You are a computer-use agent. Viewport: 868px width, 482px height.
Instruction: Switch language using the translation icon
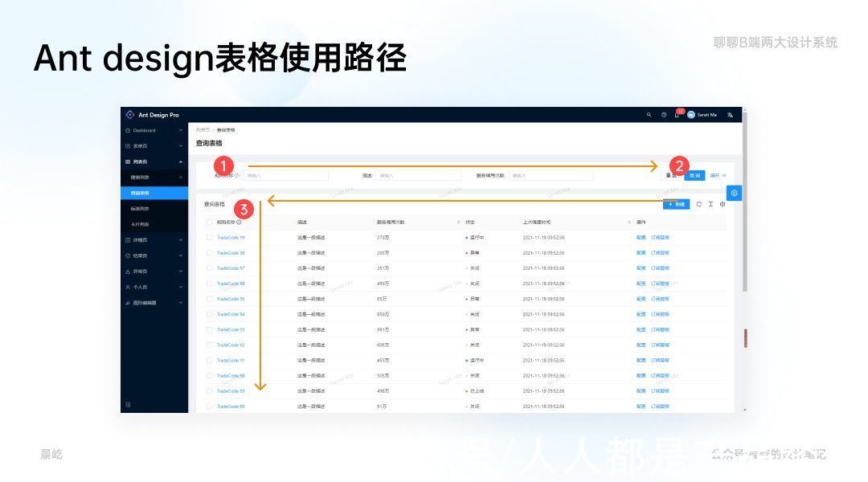click(729, 116)
